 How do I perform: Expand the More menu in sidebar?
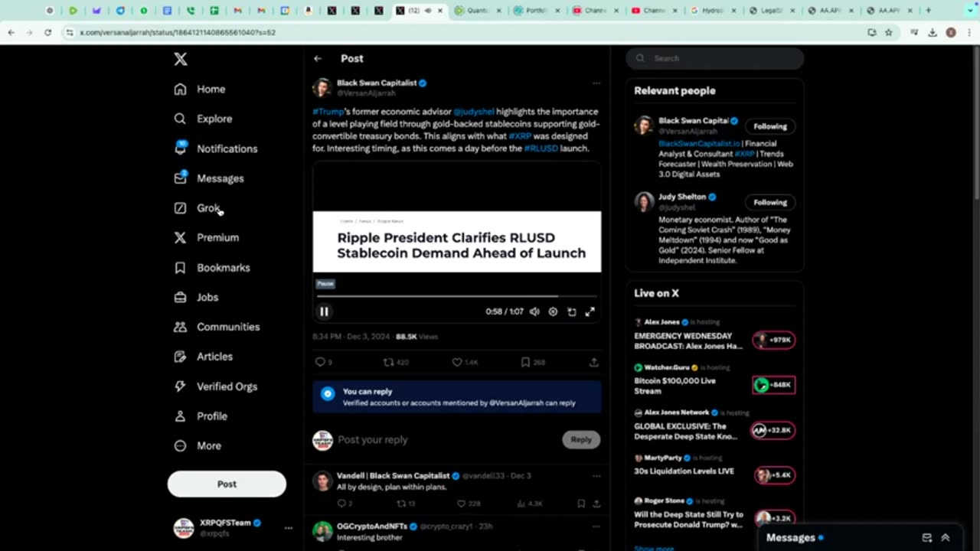(x=198, y=445)
